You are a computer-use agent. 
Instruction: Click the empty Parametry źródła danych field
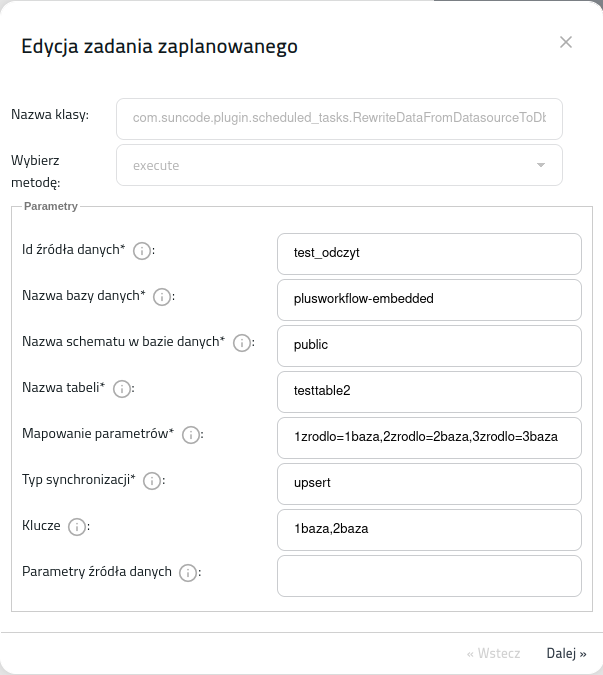(x=429, y=576)
